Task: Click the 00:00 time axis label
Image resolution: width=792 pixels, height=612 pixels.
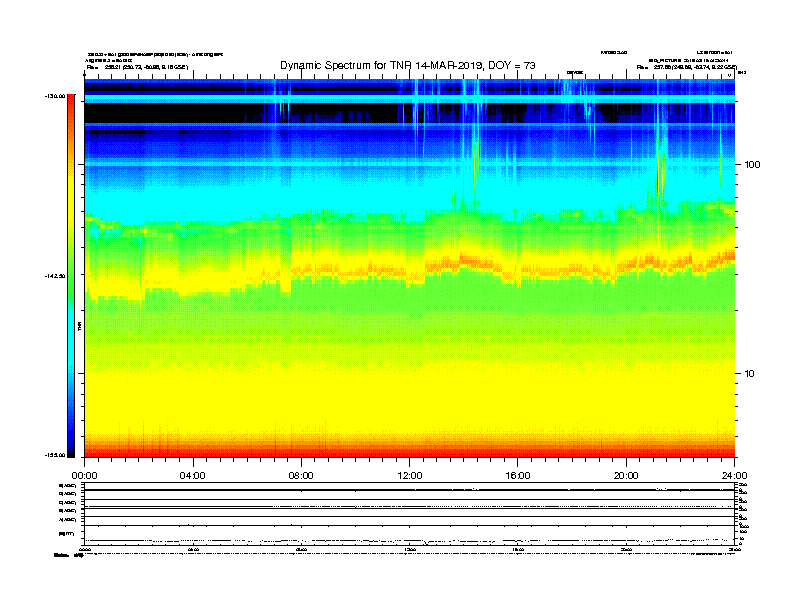Action: click(84, 476)
